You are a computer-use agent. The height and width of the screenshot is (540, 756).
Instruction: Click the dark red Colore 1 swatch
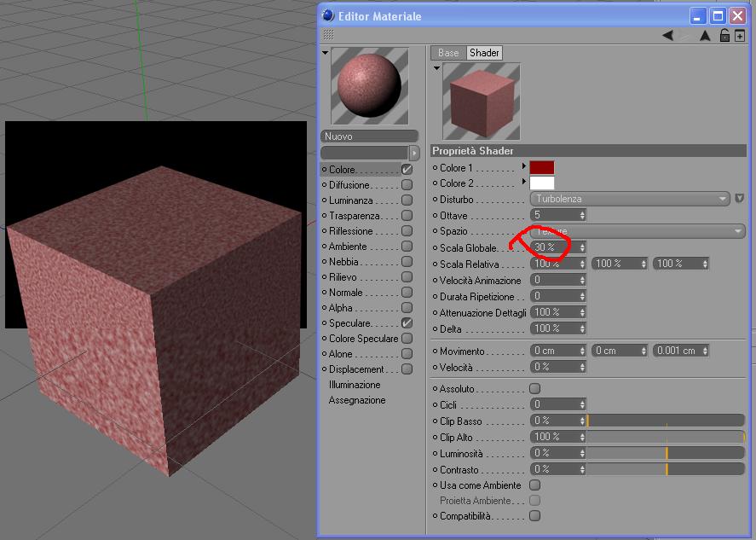(542, 167)
